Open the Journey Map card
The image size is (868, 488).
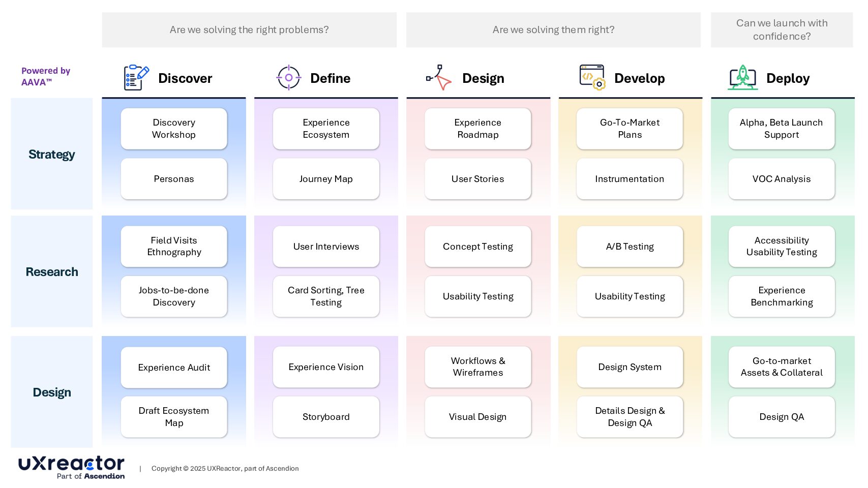pos(326,179)
